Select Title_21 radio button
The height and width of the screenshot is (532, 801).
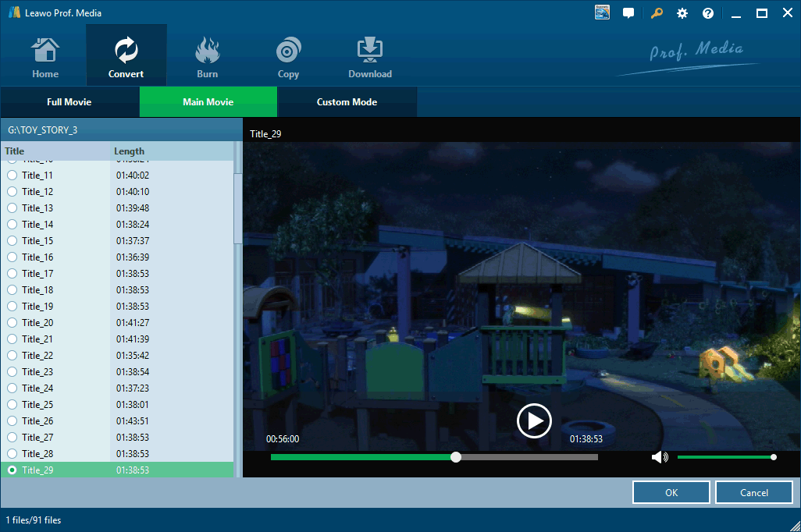point(12,339)
